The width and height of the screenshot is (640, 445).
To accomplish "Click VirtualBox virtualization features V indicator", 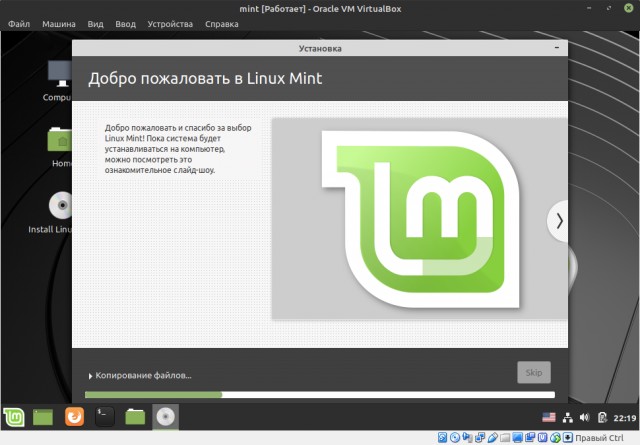I will [542, 438].
